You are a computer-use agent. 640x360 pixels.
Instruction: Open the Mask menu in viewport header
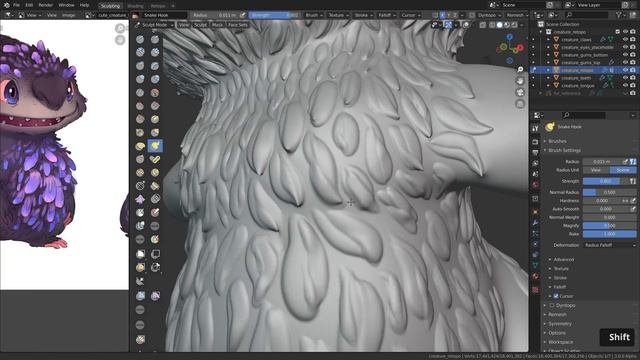click(x=217, y=25)
